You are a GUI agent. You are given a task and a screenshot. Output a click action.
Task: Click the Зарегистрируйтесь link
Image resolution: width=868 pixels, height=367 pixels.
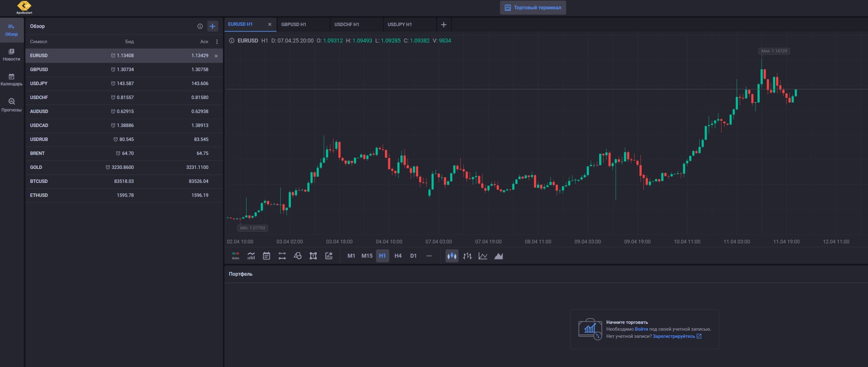point(674,336)
